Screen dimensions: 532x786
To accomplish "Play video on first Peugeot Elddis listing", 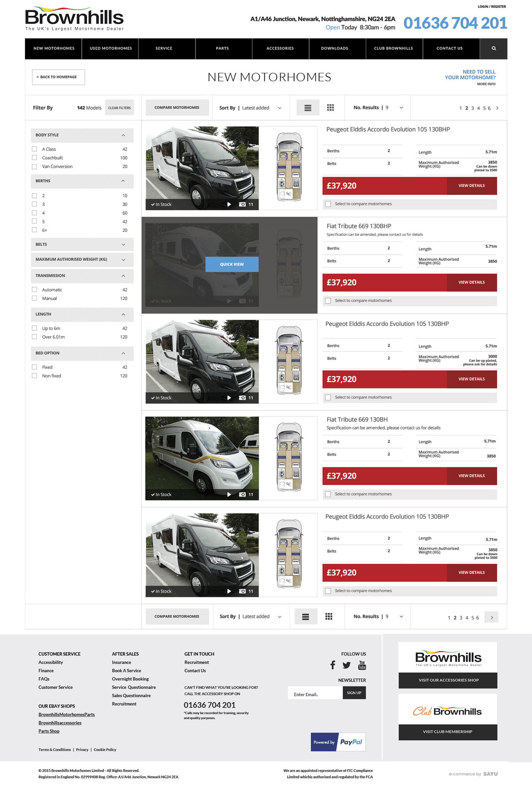I will click(229, 204).
